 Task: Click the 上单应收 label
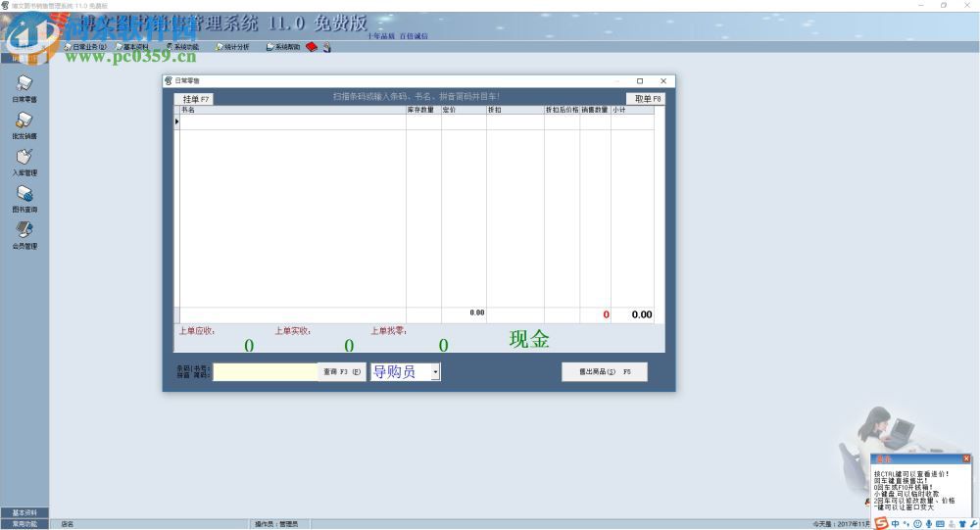pos(197,330)
